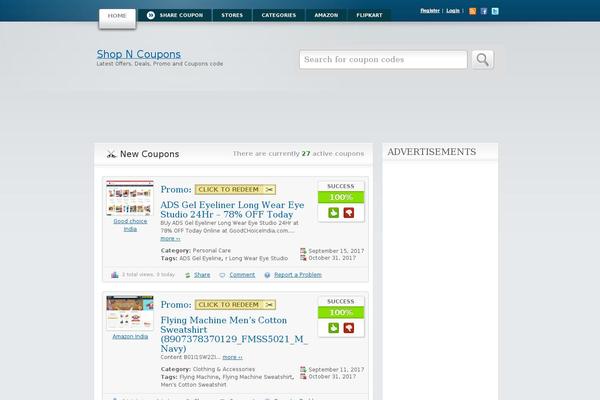600x400 pixels.
Task: Go to the Home tab
Action: point(117,18)
